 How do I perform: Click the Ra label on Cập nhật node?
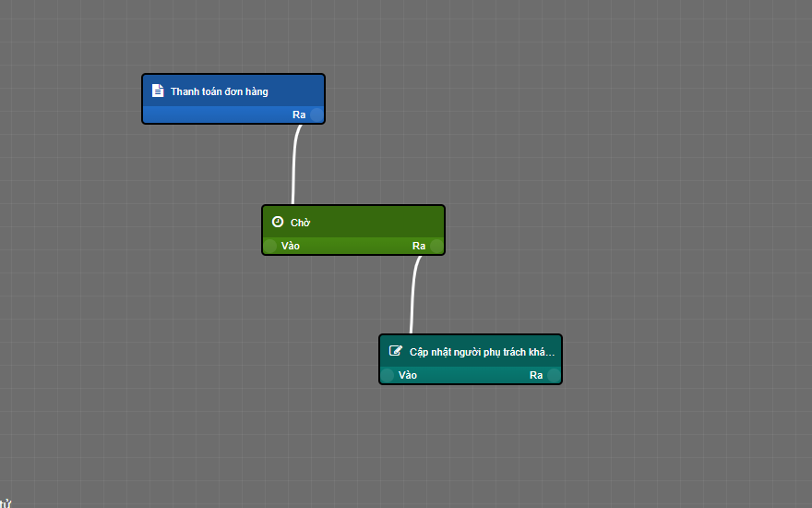536,375
